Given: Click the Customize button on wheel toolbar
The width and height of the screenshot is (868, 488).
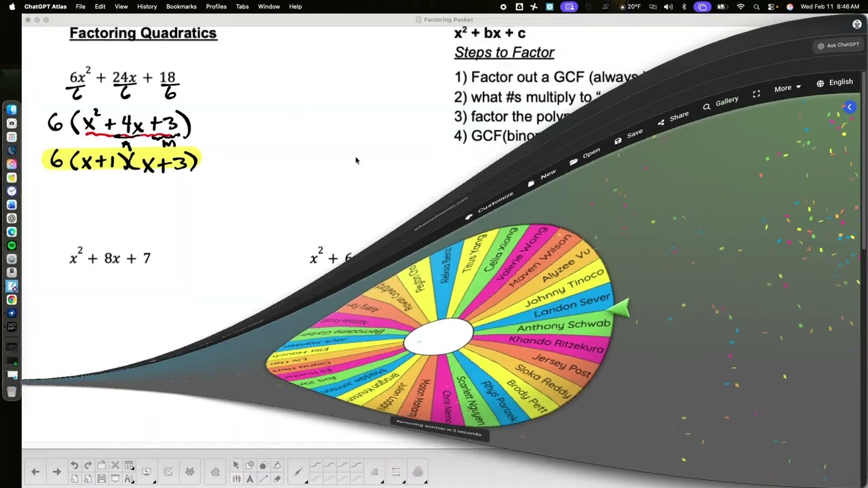Looking at the screenshot, I should (490, 206).
